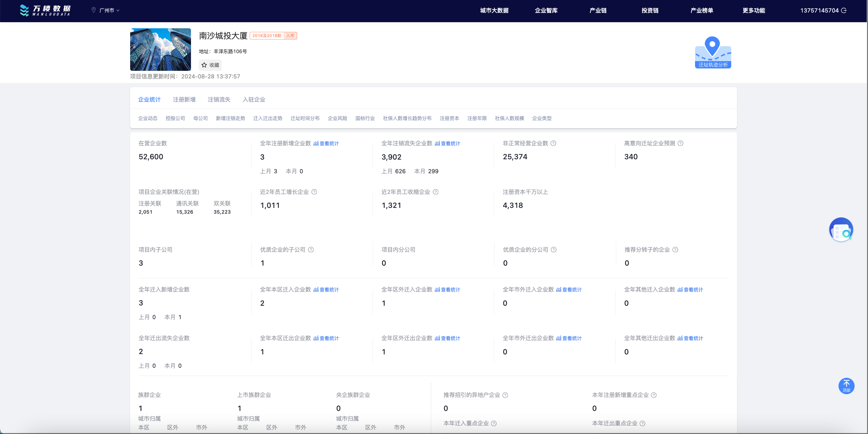Switch to the 注册新增 tab
This screenshot has width=868, height=434.
click(x=184, y=100)
